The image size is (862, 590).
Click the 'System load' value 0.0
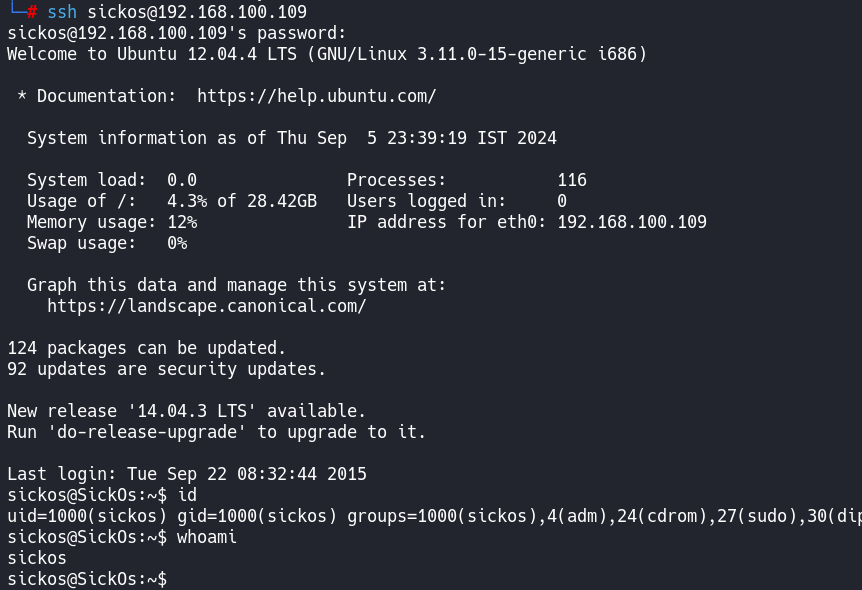point(182,180)
